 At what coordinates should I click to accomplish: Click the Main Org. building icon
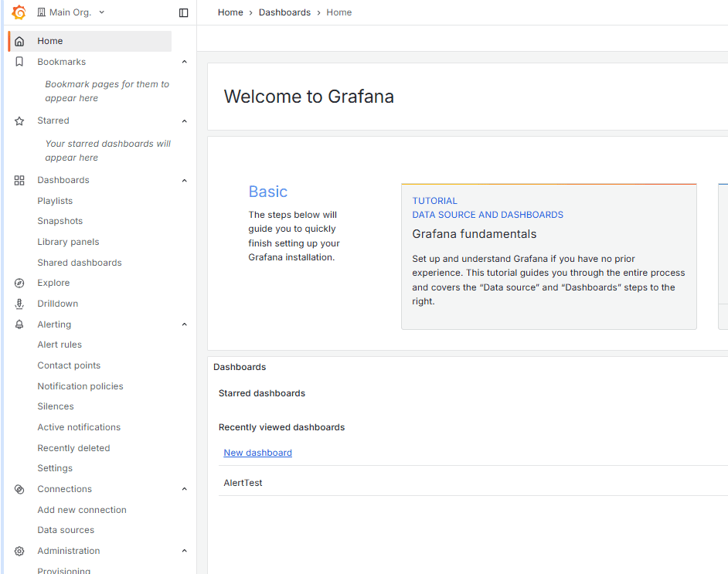[x=41, y=12]
